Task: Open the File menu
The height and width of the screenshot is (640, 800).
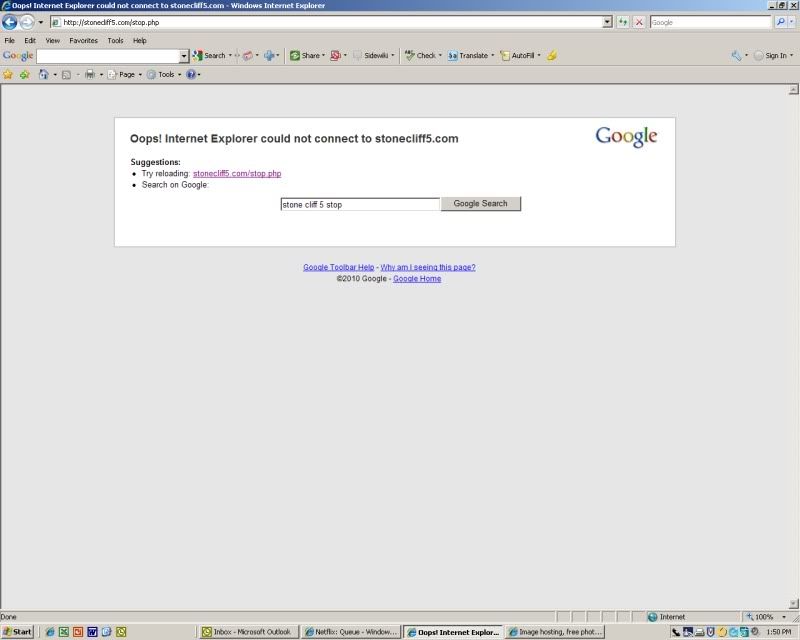Action: 10,40
